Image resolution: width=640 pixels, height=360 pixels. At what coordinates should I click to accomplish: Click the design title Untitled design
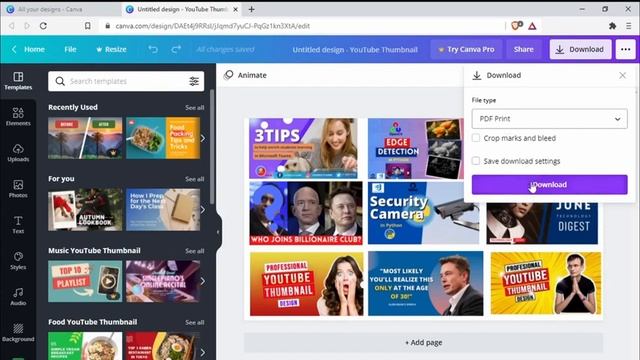355,50
